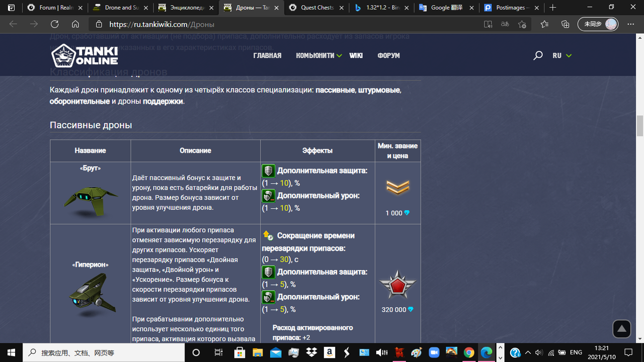Click the Пассивные дроны heading

91,125
